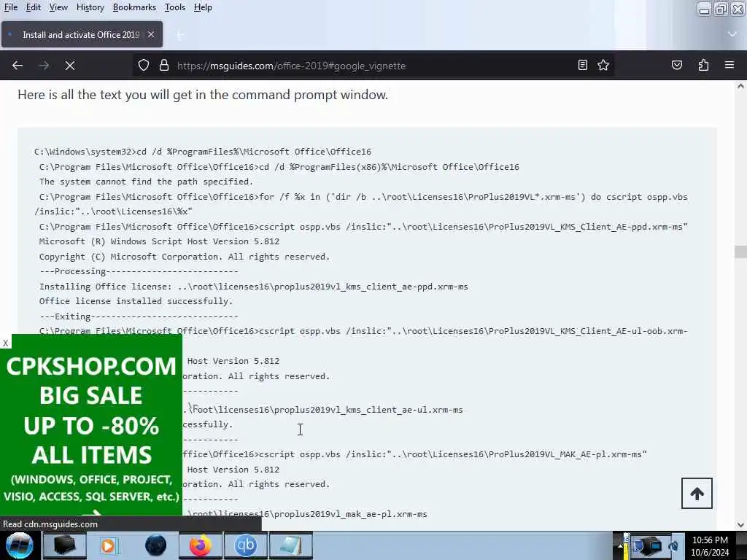Bookmark this page with the star
Viewport: 747px width, 560px height.
(603, 65)
